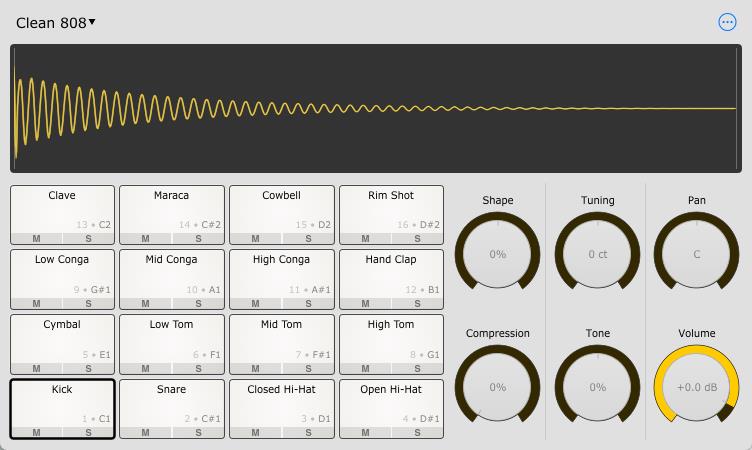This screenshot has width=752, height=450.
Task: Solo the Low Tom pad
Action: pyautogui.click(x=198, y=368)
